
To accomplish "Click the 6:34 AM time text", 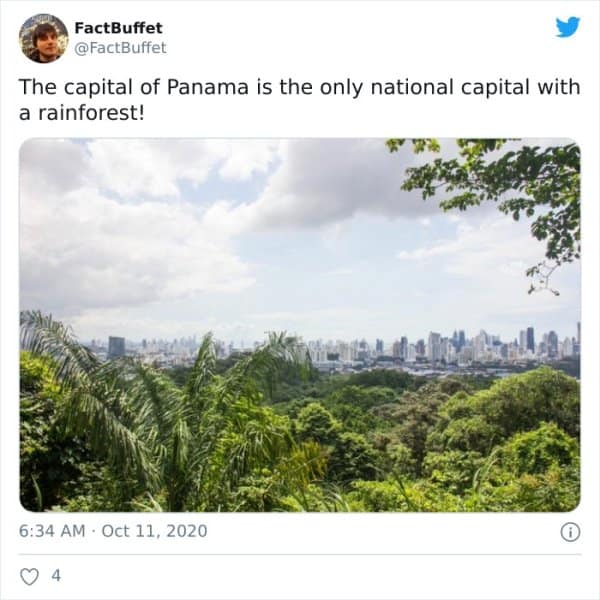I will point(52,531).
